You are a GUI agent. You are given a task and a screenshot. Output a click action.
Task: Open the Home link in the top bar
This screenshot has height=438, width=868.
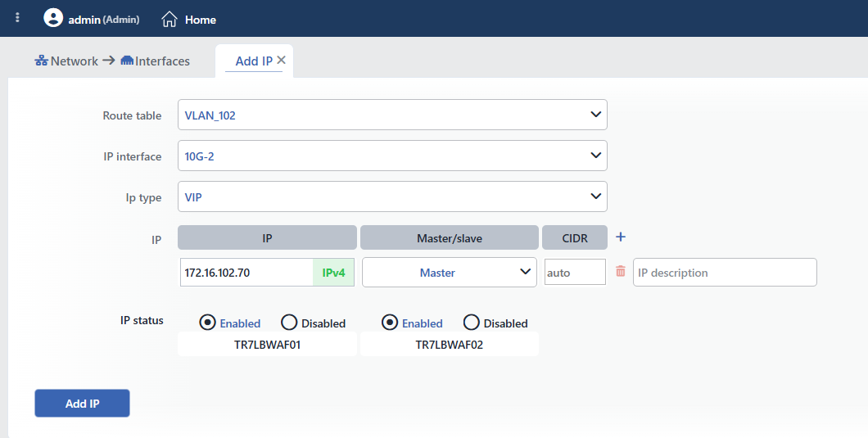tap(201, 20)
